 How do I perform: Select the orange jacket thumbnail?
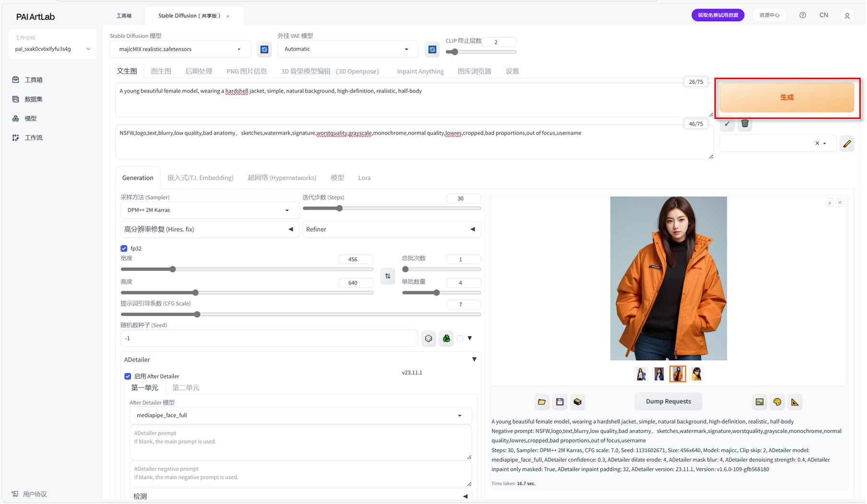677,374
